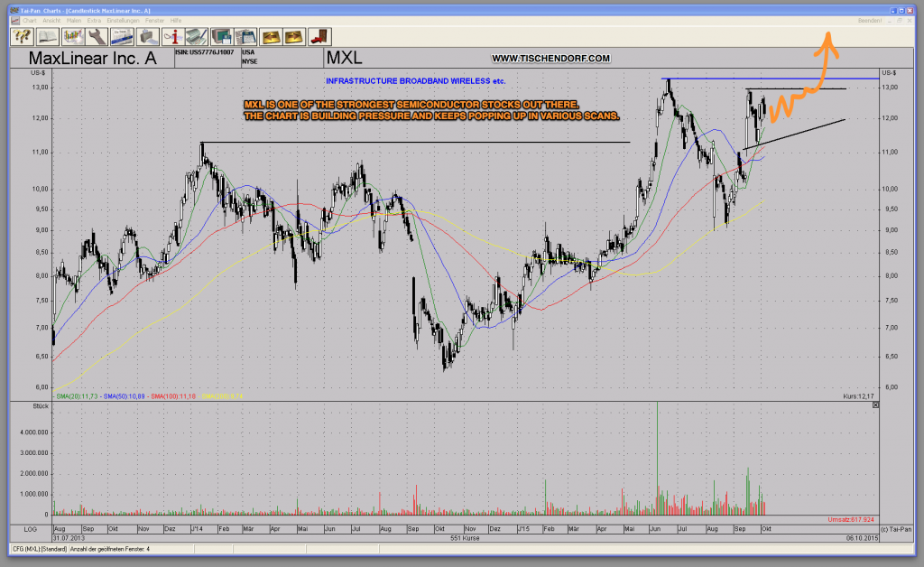This screenshot has height=567, width=924.
Task: Click the golden left arrow icon
Action: click(x=272, y=36)
